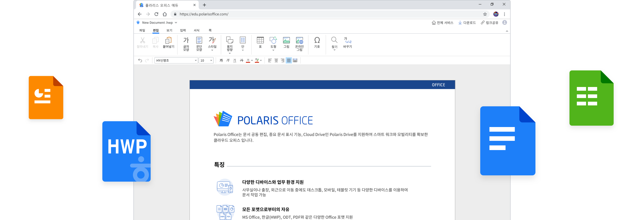This screenshot has height=220, width=644.
Task: Collapse the ribbon with the chevron
Action: (x=507, y=31)
